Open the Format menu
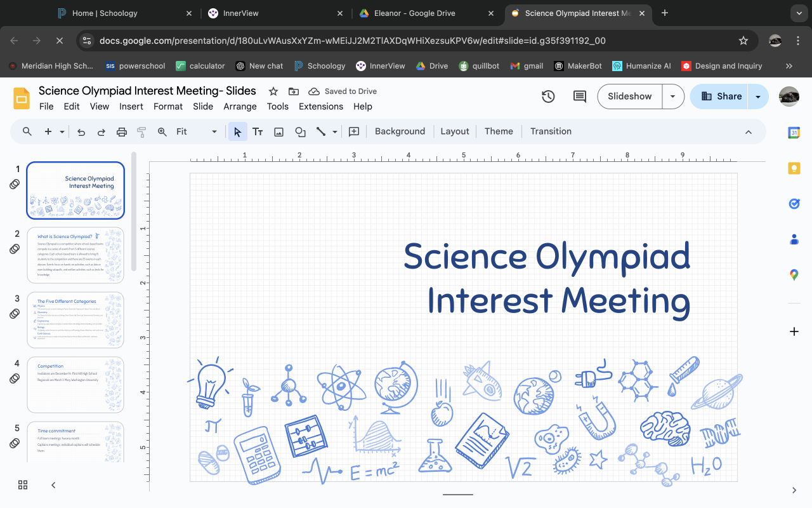Viewport: 812px width, 508px height. pyautogui.click(x=168, y=106)
